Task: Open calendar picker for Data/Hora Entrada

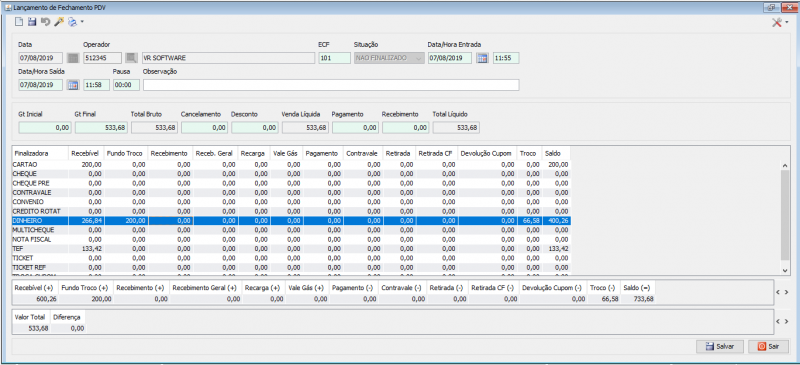Action: tap(482, 58)
